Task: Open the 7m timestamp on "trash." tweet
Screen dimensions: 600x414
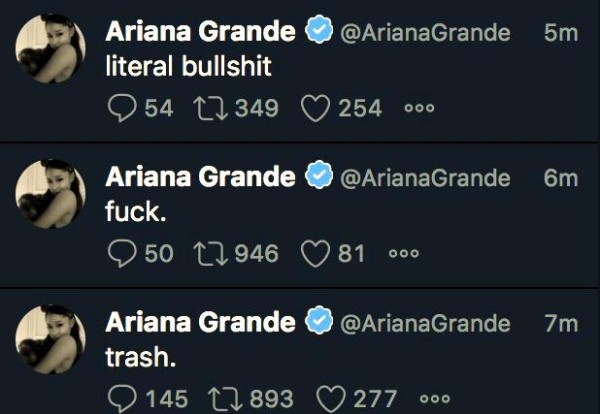Action: tap(561, 324)
